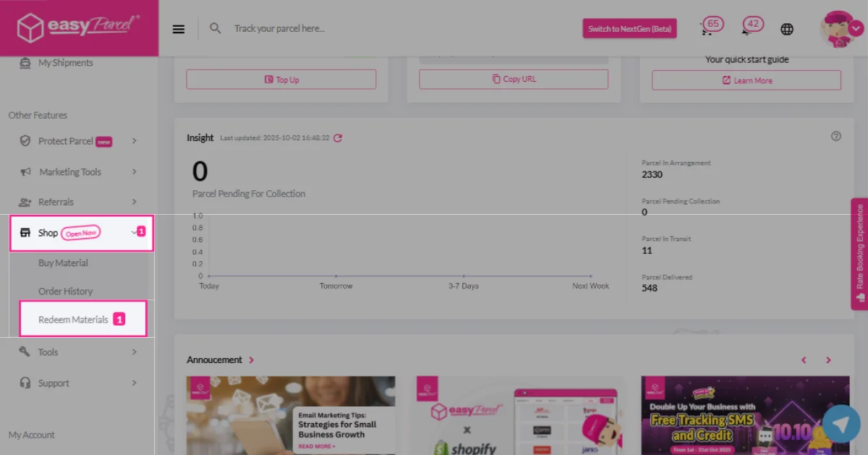
Task: Go to Order History
Action: (66, 291)
